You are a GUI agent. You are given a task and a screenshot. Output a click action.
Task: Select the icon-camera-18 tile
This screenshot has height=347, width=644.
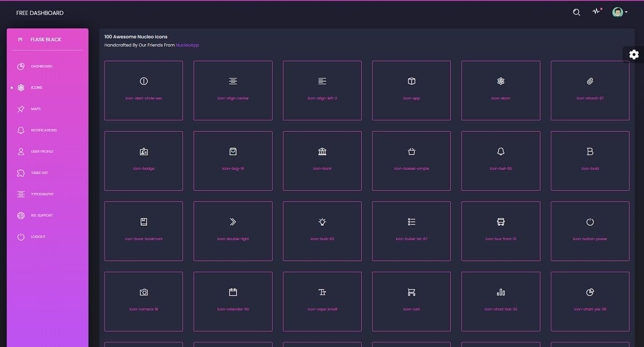[x=143, y=301]
